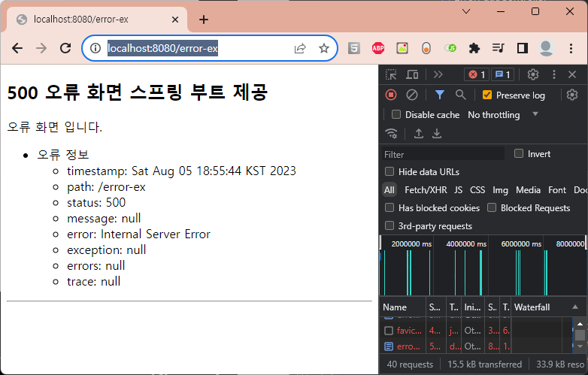Share this page icon in address bar

(x=300, y=48)
